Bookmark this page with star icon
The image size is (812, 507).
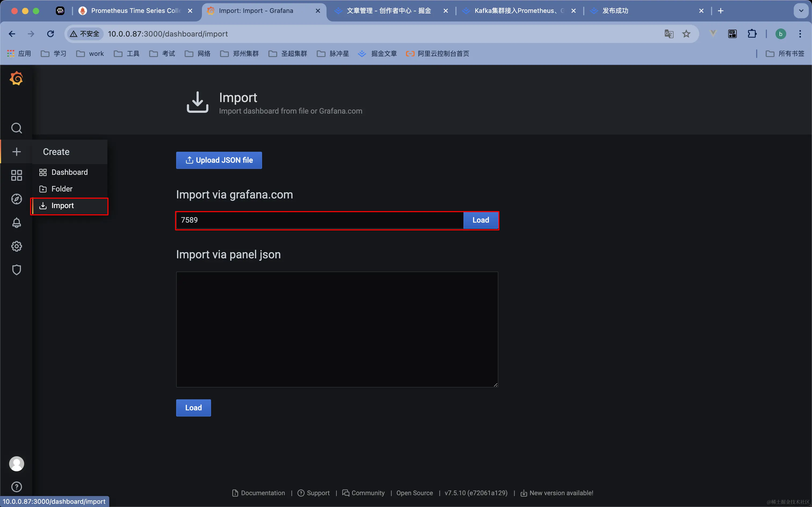pos(686,34)
